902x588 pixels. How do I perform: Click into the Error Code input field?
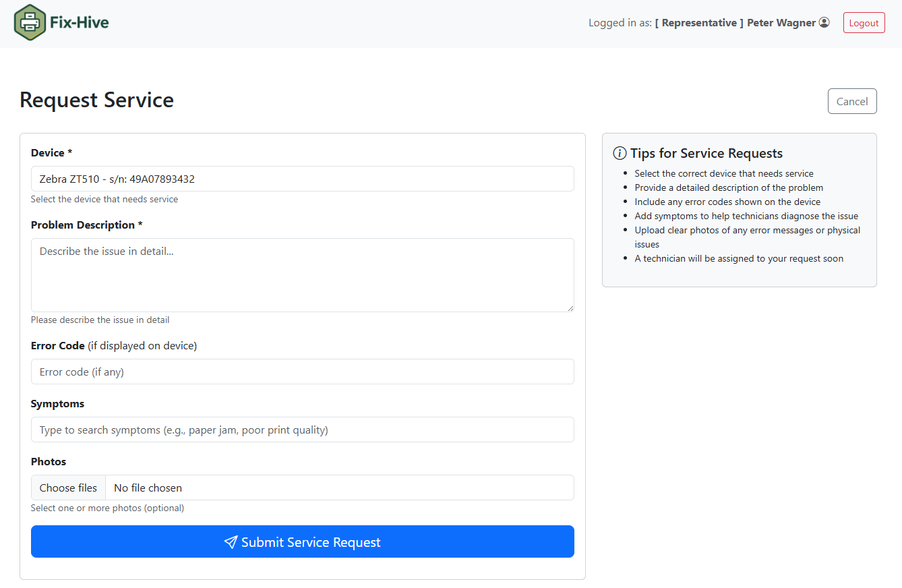[x=302, y=372]
